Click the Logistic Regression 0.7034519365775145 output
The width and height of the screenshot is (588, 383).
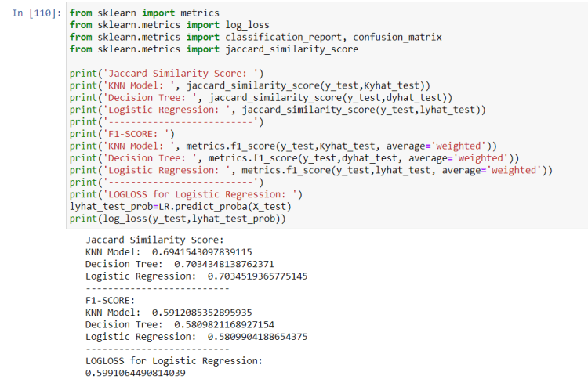[x=196, y=276]
